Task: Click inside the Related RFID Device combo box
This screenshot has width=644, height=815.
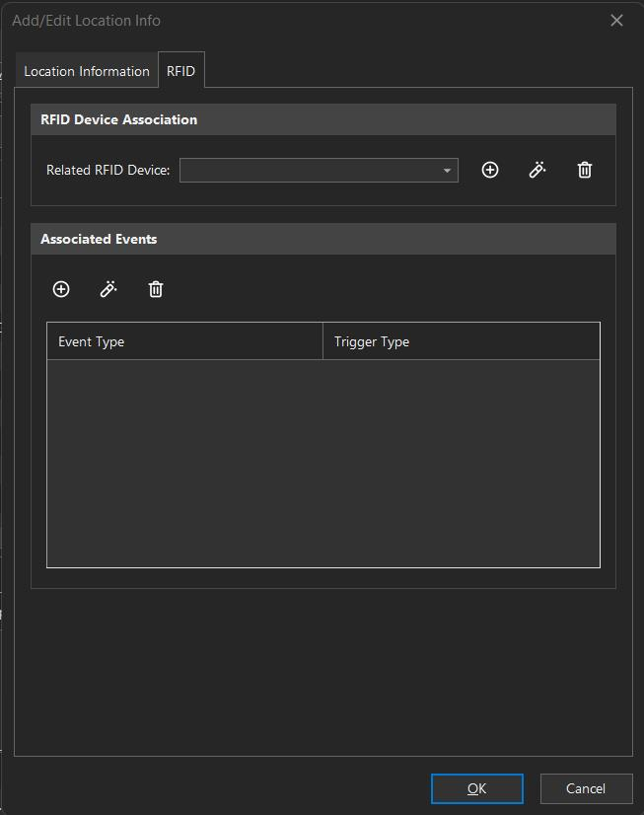Action: [308, 171]
